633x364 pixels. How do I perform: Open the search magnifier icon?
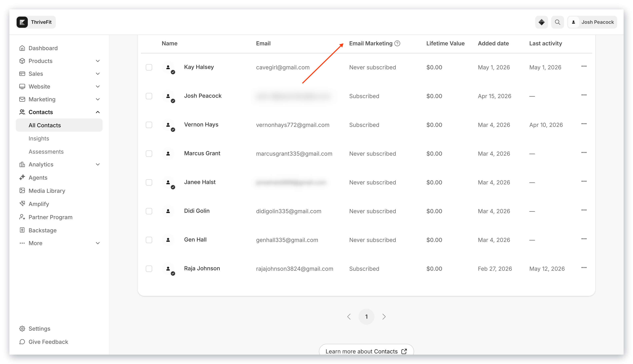tap(557, 22)
